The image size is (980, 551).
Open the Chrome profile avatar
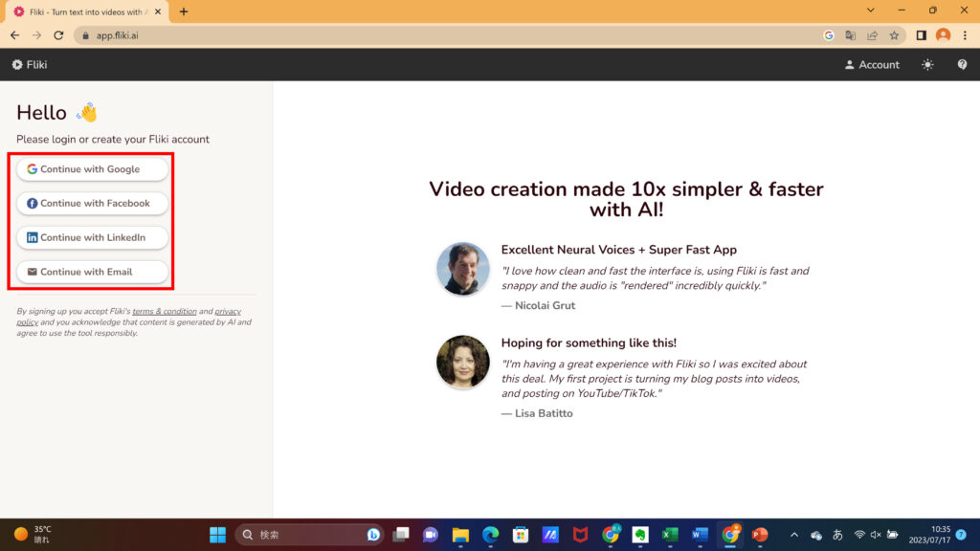(943, 35)
